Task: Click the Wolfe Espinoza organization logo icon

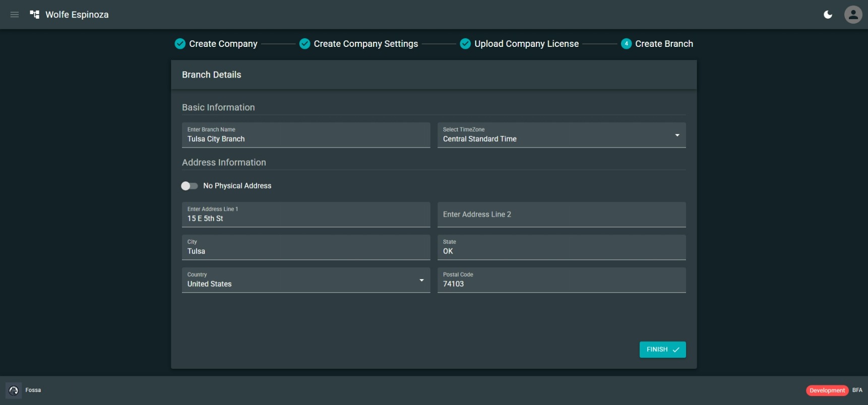Action: [35, 15]
